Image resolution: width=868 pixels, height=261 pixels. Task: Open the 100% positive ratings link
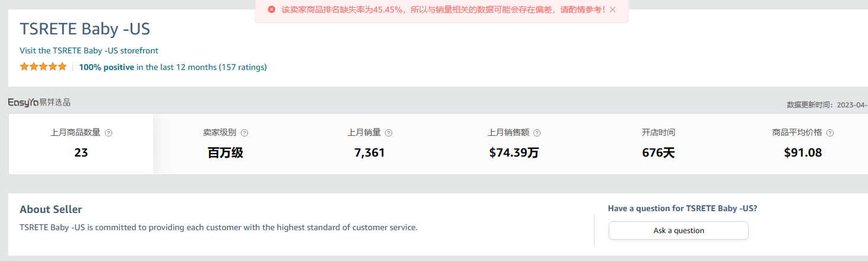107,67
